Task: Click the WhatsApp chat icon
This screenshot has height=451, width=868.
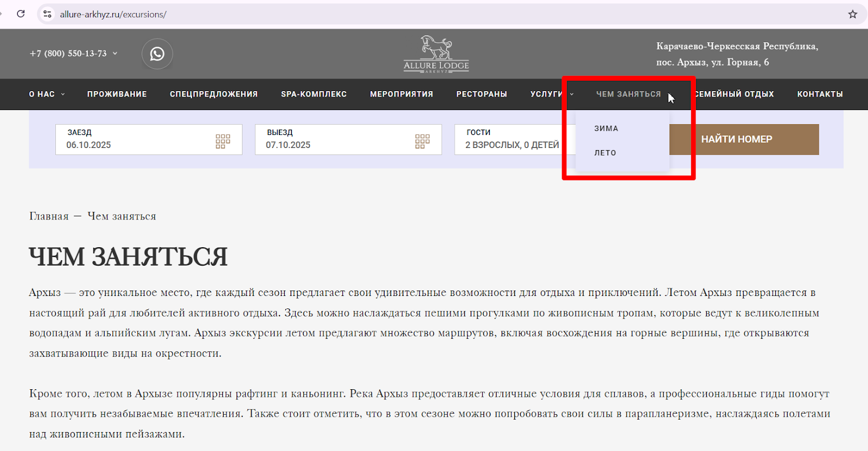Action: 157,54
